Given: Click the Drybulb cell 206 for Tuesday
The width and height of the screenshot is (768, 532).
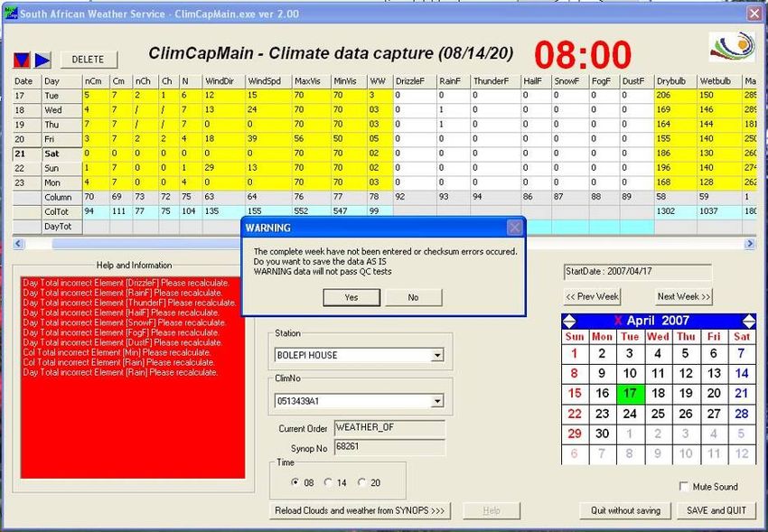Looking at the screenshot, I should [676, 96].
